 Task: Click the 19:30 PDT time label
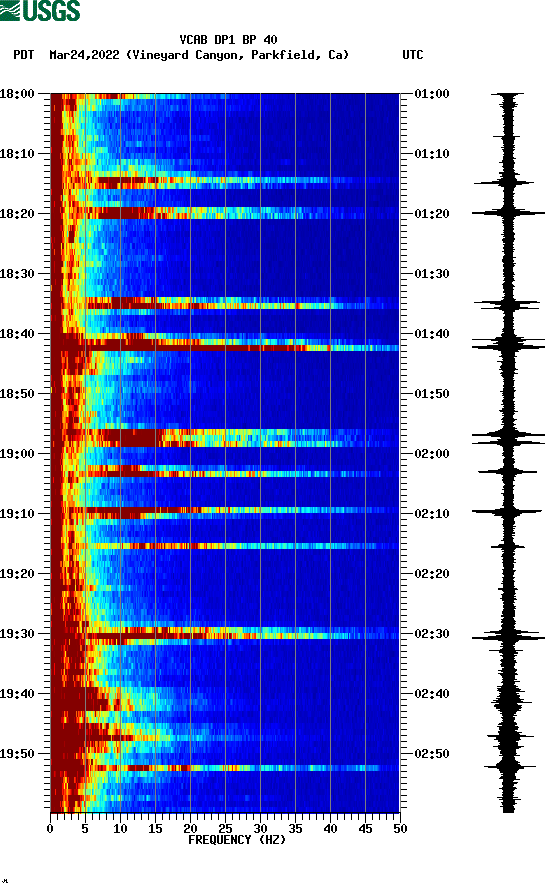(17, 634)
